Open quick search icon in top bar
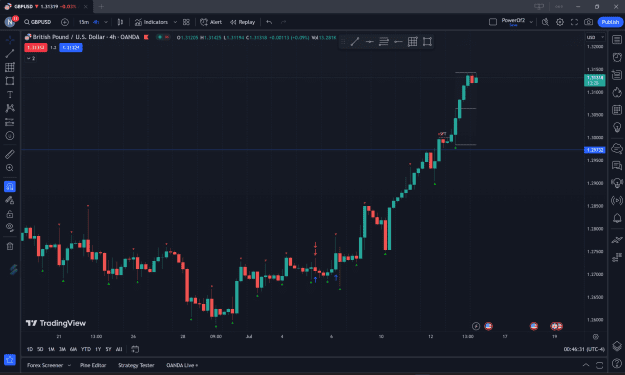Image resolution: width=625 pixels, height=375 pixels. 545,22
